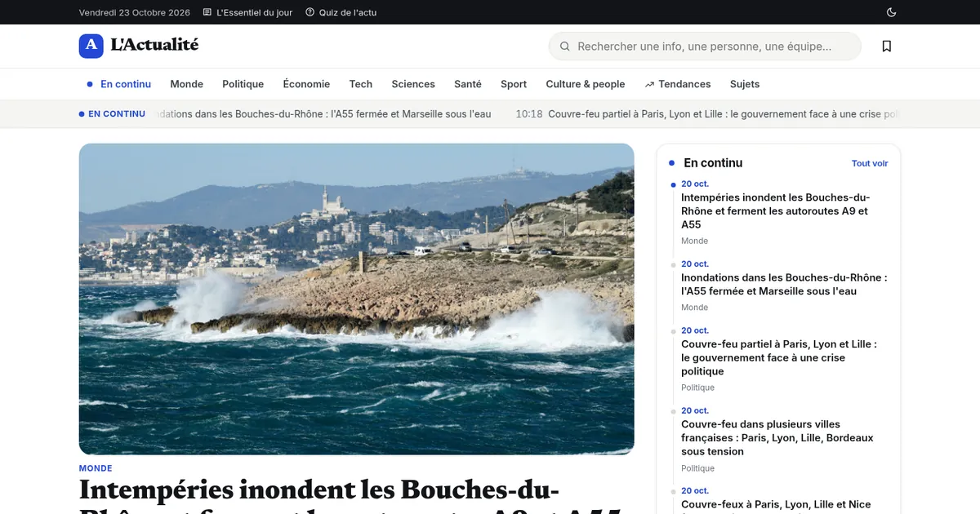Open sidebar article Inondations dans les Bouches-du-Rhône
980x514 pixels.
click(x=784, y=284)
